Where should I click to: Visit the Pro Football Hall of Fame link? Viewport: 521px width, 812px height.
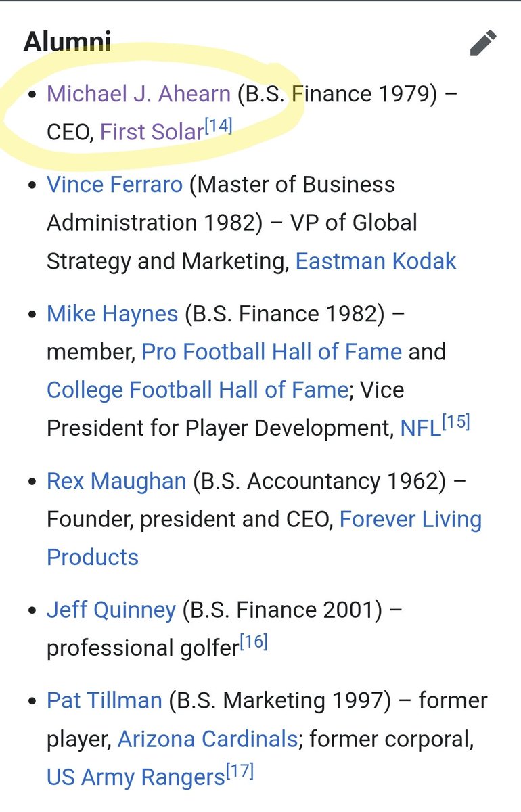click(x=271, y=352)
